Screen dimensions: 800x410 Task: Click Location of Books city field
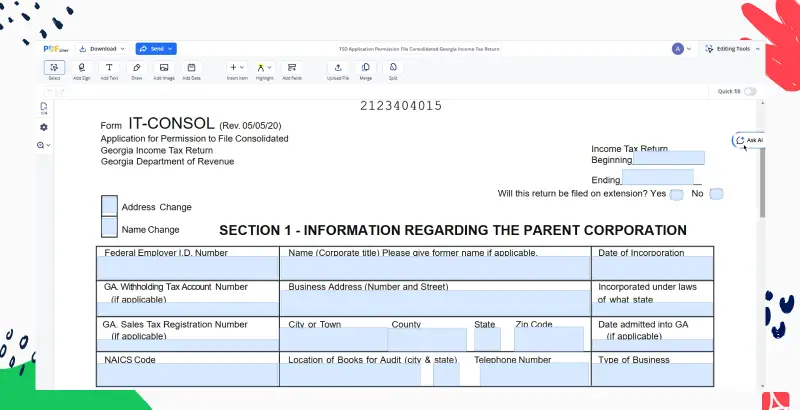[351, 374]
